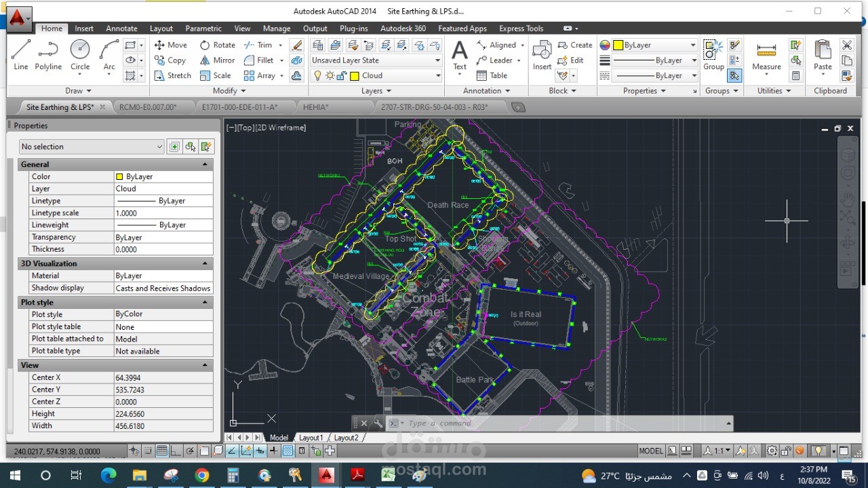Screen dimensions: 868x488
Task: Click Quick Select icon in Properties palette
Action: point(207,146)
